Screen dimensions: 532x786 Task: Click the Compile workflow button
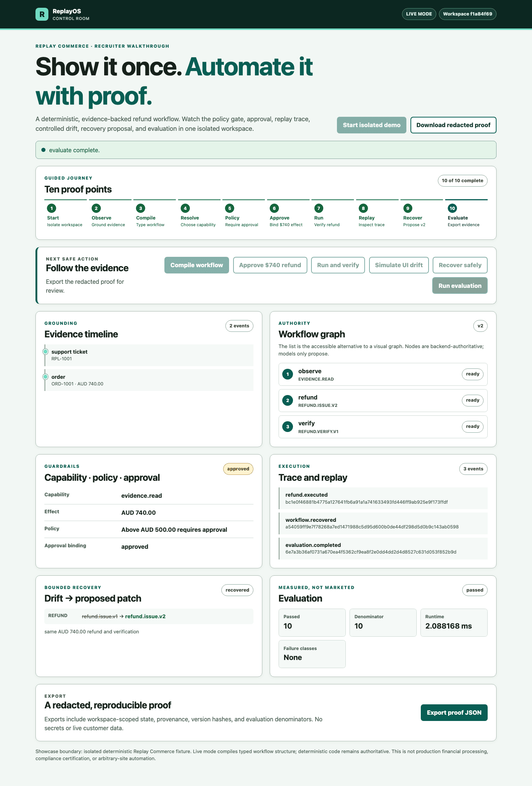tap(197, 265)
